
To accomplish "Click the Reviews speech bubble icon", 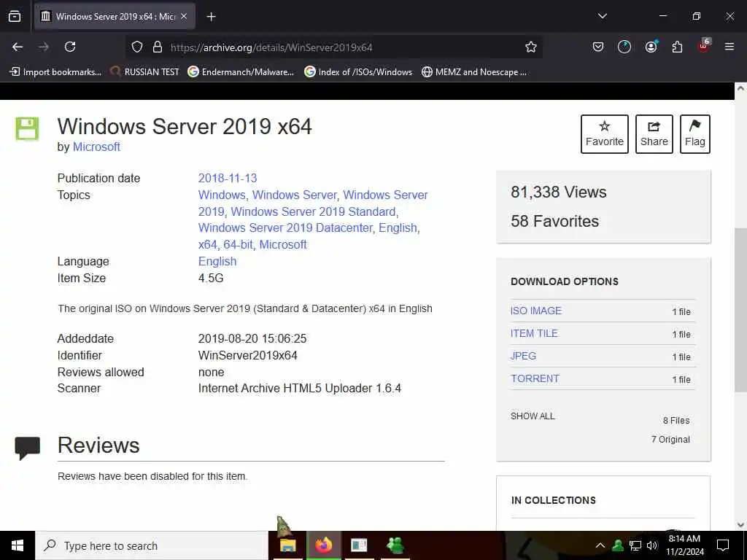I will click(x=27, y=448).
